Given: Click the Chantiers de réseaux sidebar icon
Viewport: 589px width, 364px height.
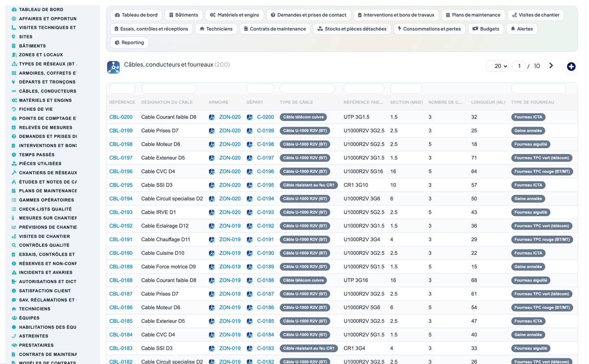Looking at the screenshot, I should (14, 173).
